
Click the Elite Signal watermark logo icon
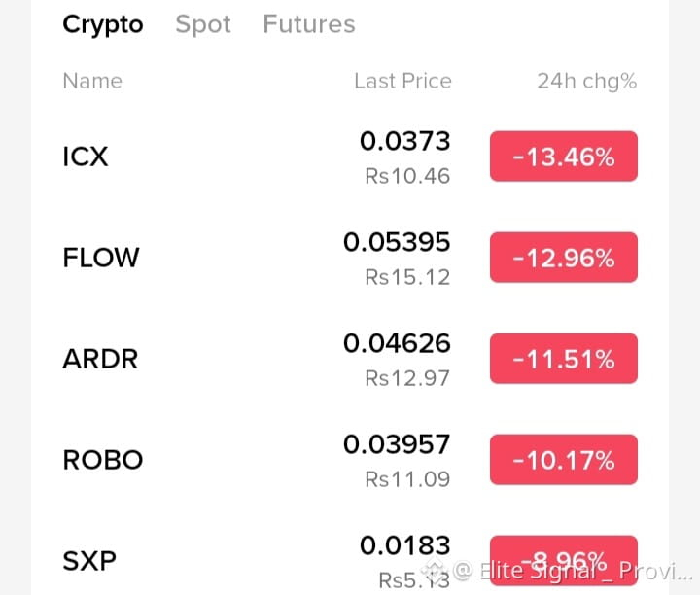tap(433, 569)
